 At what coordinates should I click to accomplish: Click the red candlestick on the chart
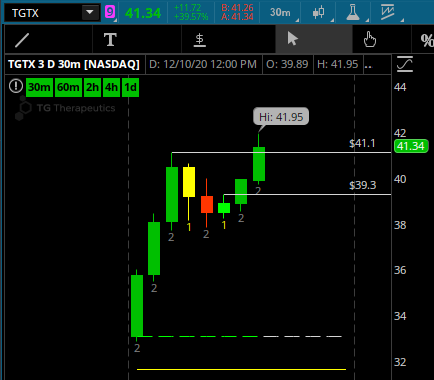click(x=207, y=204)
